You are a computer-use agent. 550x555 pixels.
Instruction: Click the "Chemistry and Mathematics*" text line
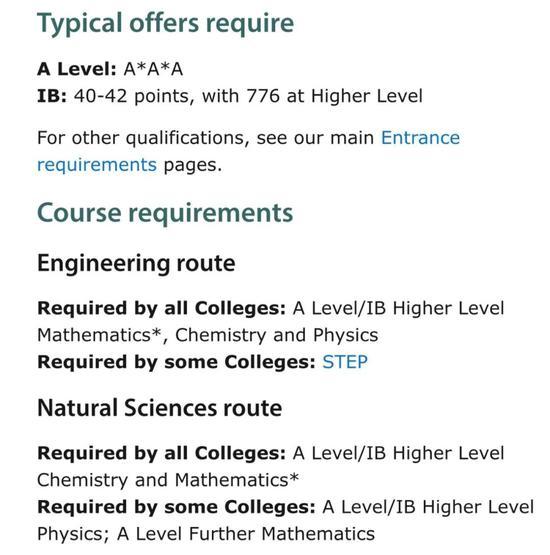point(168,480)
